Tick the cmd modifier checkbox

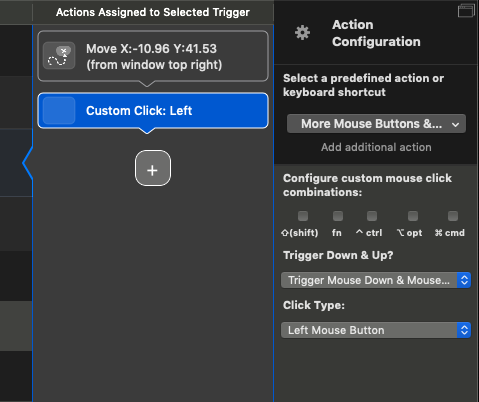453,216
